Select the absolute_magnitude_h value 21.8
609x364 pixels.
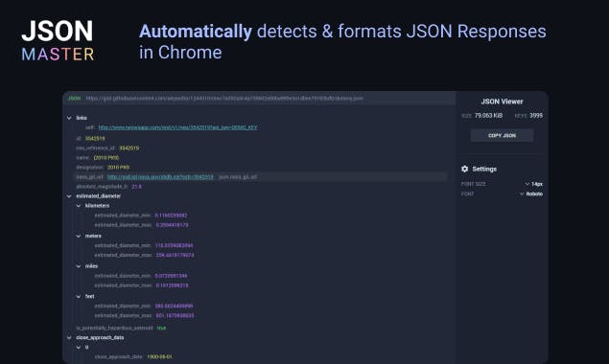click(137, 187)
